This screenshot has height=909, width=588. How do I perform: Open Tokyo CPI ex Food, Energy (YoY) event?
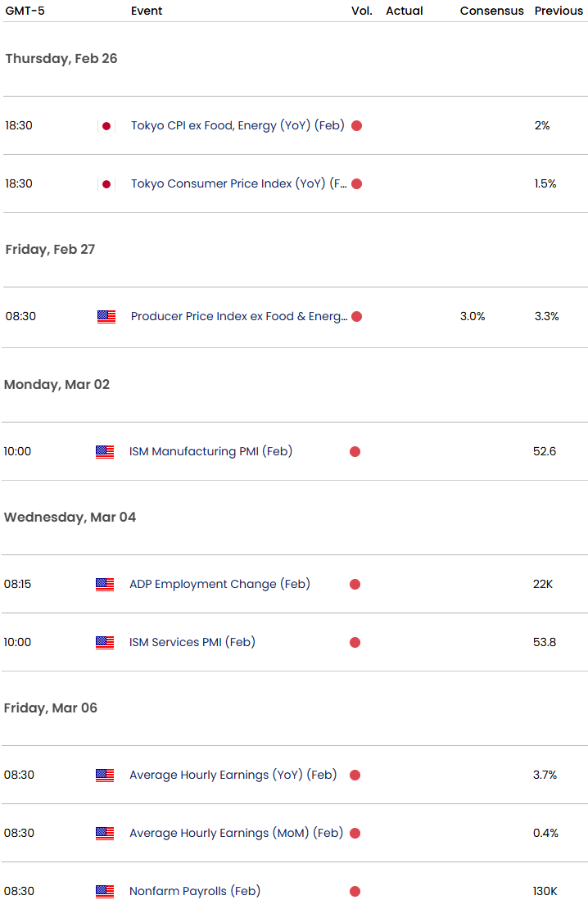(x=237, y=126)
